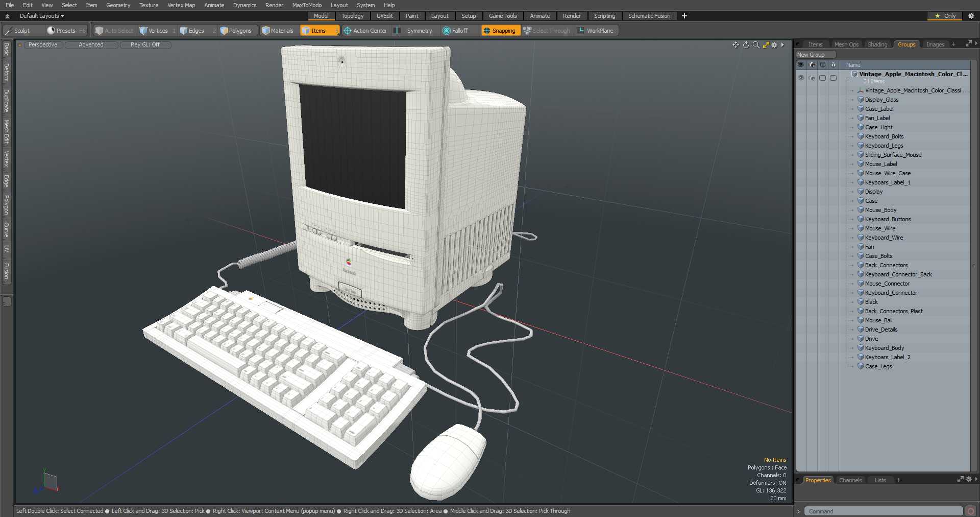Open the Action Center options
The width and height of the screenshot is (980, 517).
(365, 31)
